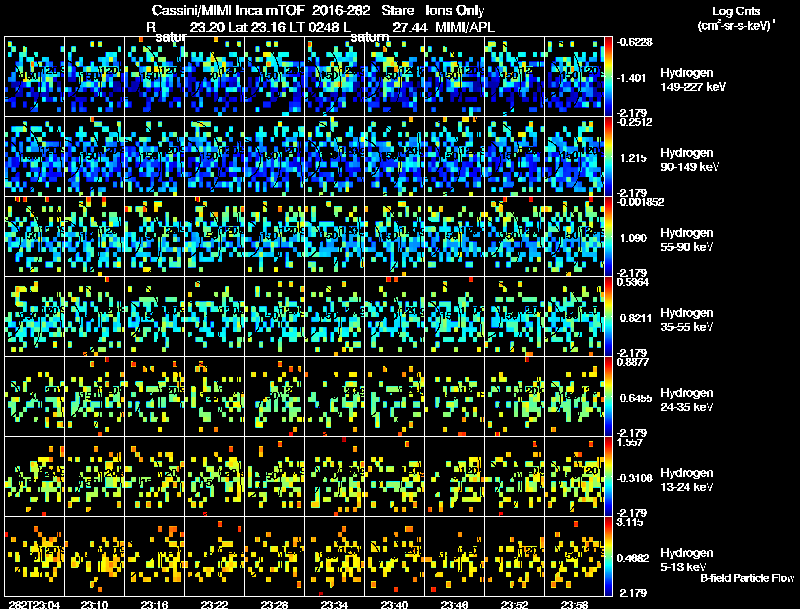This screenshot has height=609, width=800.
Task: Click the 1.215 colorbar midpoint value
Action: [x=633, y=158]
